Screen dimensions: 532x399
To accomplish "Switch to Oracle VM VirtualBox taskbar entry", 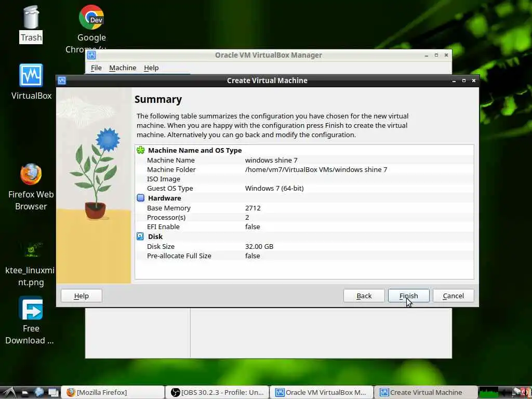I will point(321,392).
